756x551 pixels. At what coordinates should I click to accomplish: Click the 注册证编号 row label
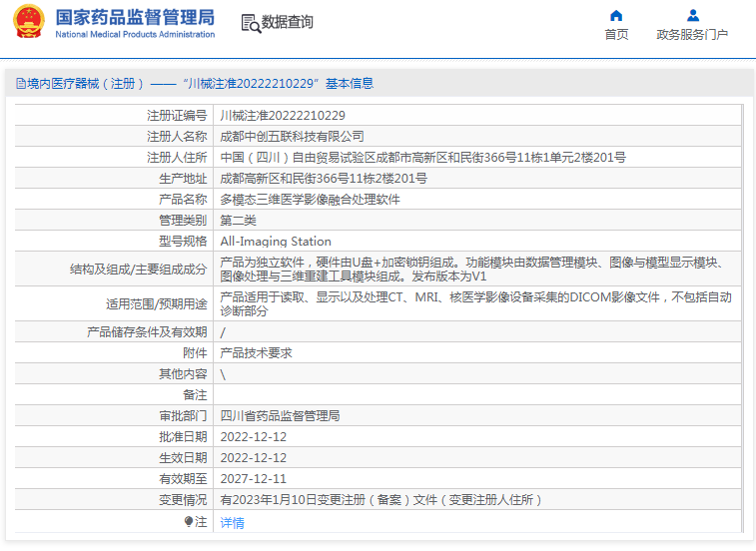point(177,115)
